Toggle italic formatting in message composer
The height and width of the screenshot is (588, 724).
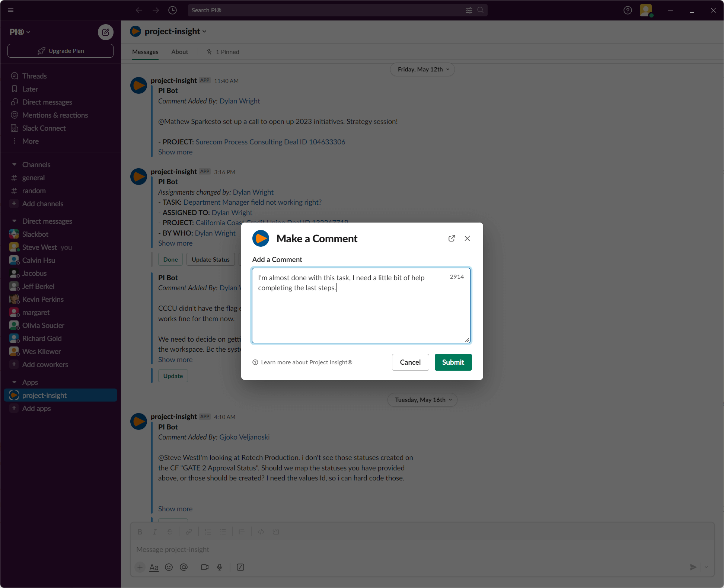[155, 532]
